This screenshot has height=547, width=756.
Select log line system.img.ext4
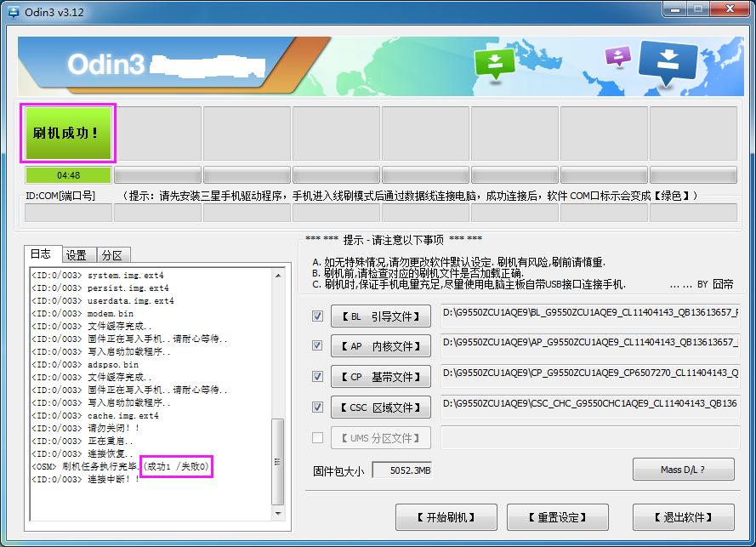point(98,276)
